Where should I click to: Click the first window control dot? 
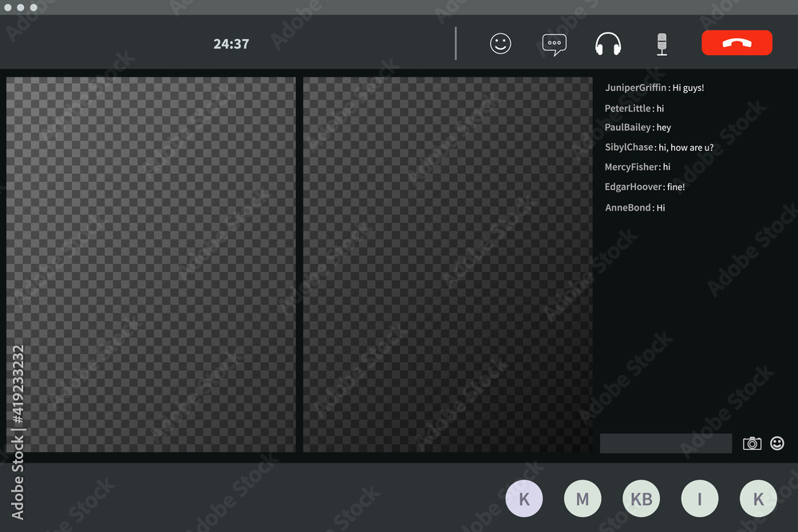point(8,7)
